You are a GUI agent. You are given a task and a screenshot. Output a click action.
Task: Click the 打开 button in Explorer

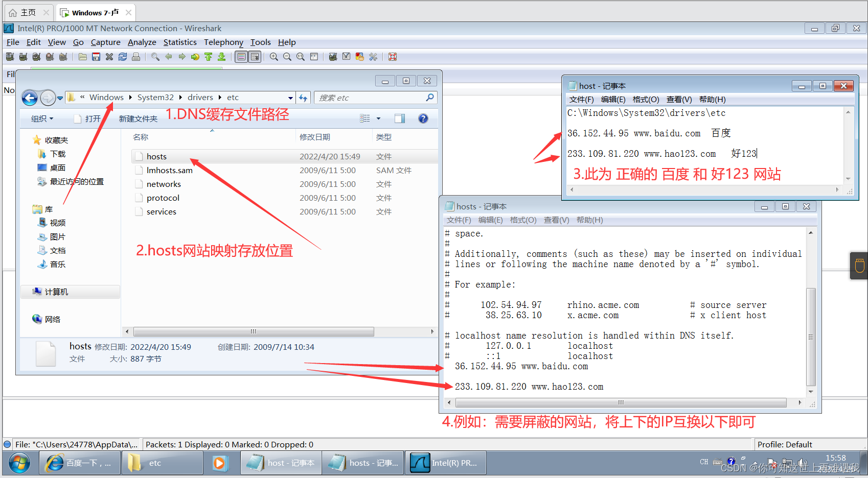(87, 118)
